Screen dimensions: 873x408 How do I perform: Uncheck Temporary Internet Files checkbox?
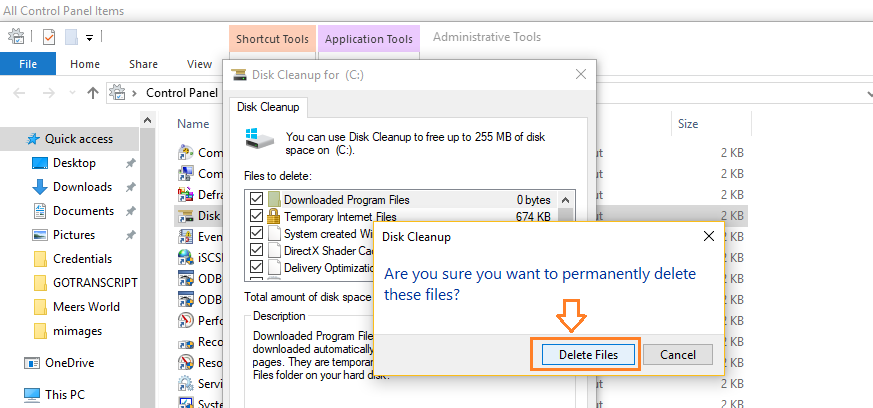coord(257,216)
